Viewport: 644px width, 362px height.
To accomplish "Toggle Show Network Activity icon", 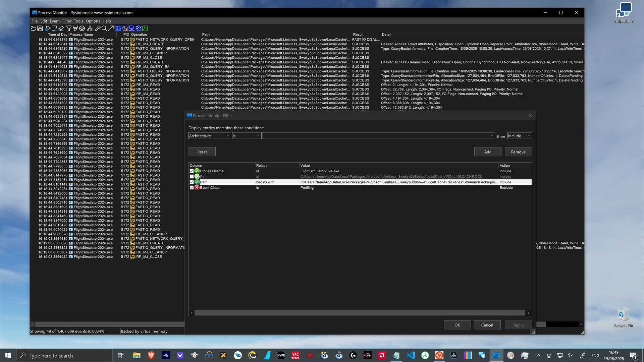I will (132, 28).
